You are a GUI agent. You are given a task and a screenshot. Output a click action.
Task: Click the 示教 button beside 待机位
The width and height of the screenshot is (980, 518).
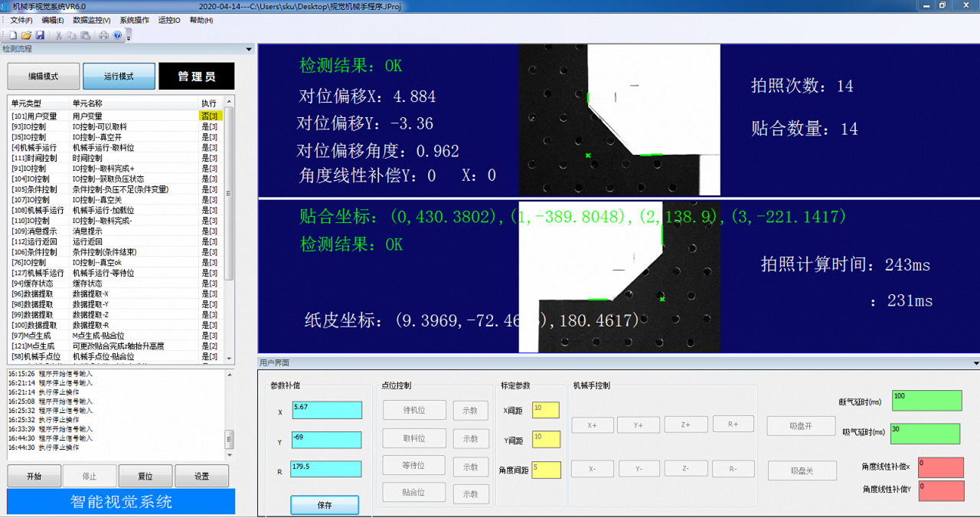click(470, 411)
